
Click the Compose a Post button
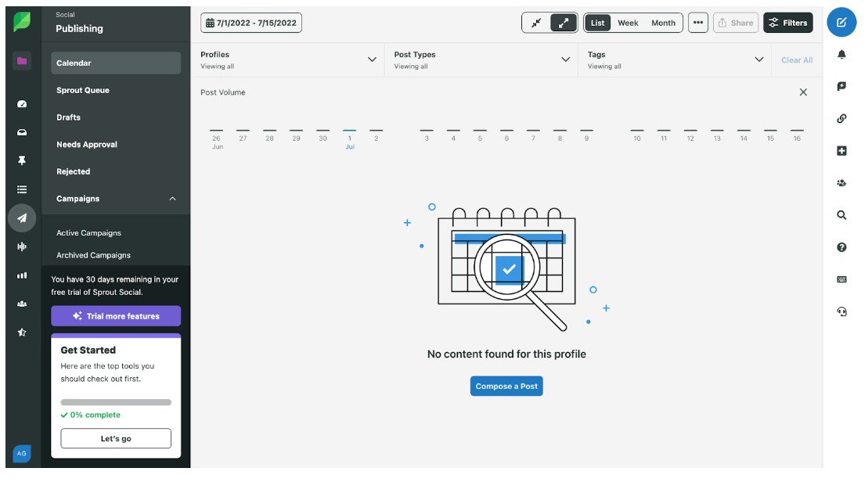pyautogui.click(x=506, y=387)
